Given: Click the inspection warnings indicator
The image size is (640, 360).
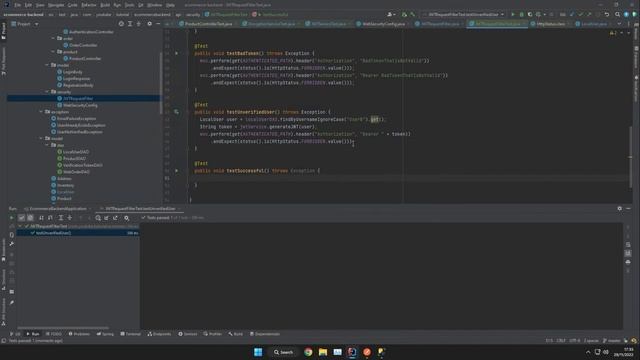Looking at the screenshot, I should click(613, 33).
